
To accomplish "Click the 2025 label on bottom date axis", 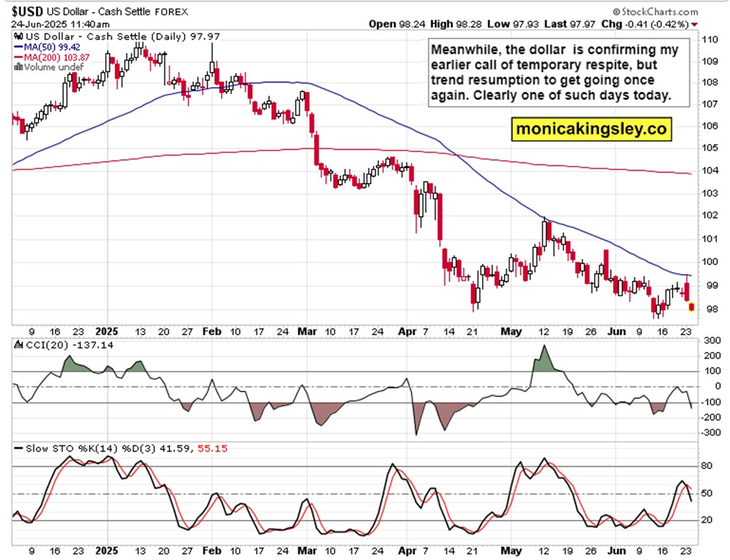I will coord(107,551).
